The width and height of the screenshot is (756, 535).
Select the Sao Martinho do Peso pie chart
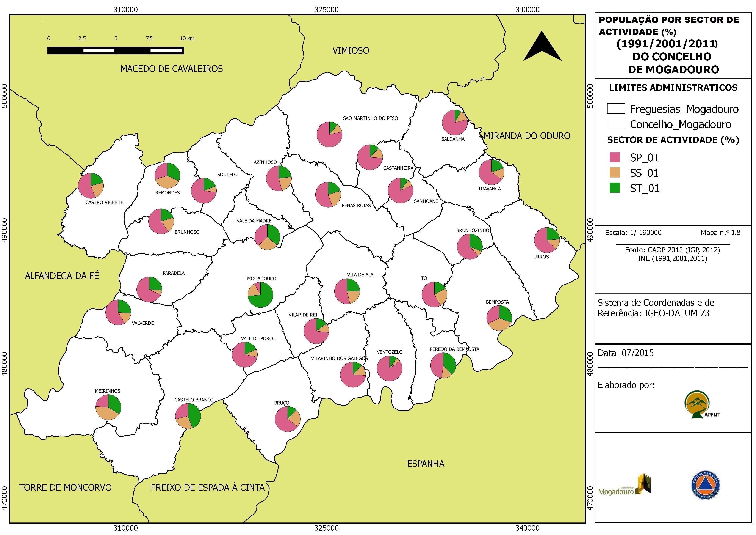click(329, 134)
